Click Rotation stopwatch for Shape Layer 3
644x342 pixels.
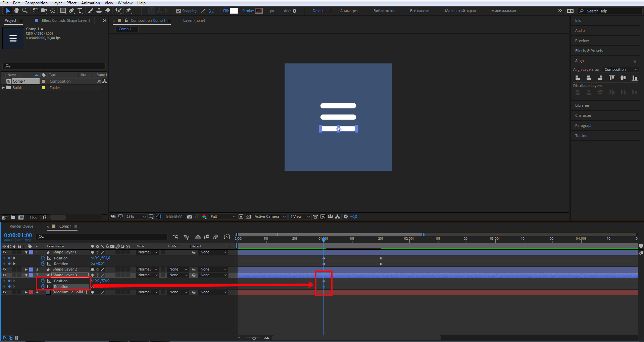[43, 287]
